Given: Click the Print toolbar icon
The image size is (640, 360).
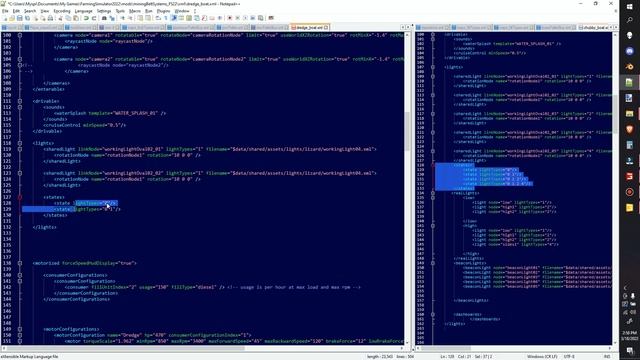Looking at the screenshot, I should (50, 18).
